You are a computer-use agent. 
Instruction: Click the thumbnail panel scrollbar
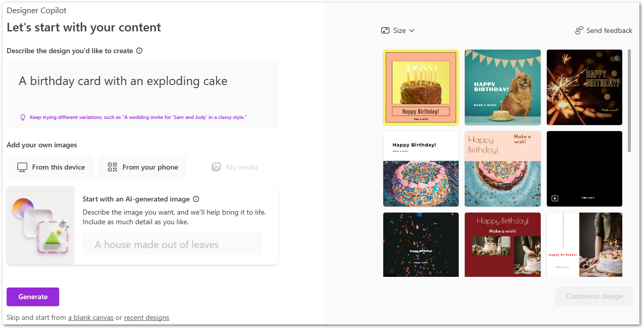pos(629,101)
